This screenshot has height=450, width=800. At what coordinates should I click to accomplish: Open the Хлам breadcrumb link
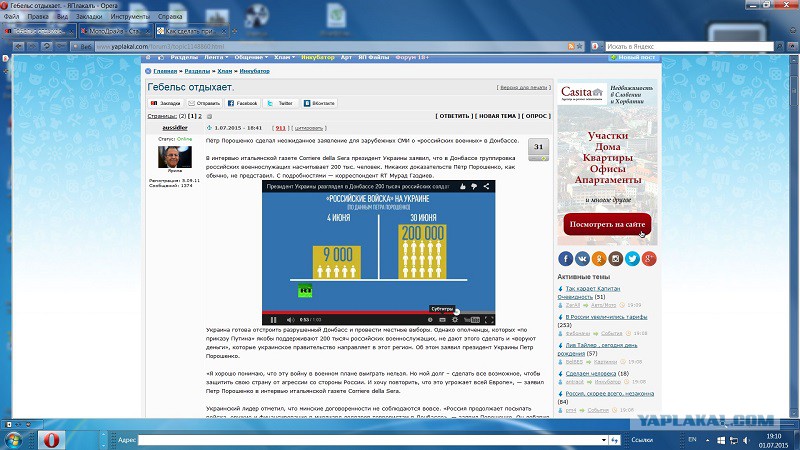pos(224,71)
